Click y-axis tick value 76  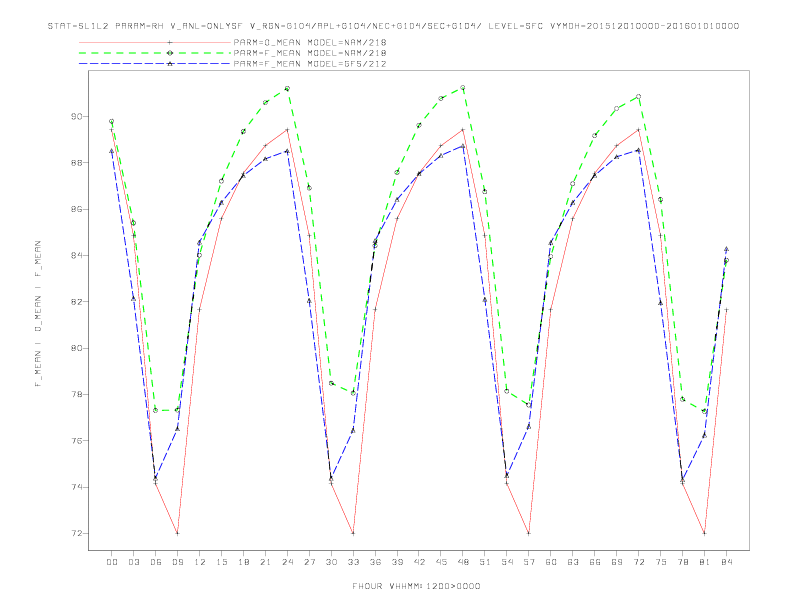[76, 441]
